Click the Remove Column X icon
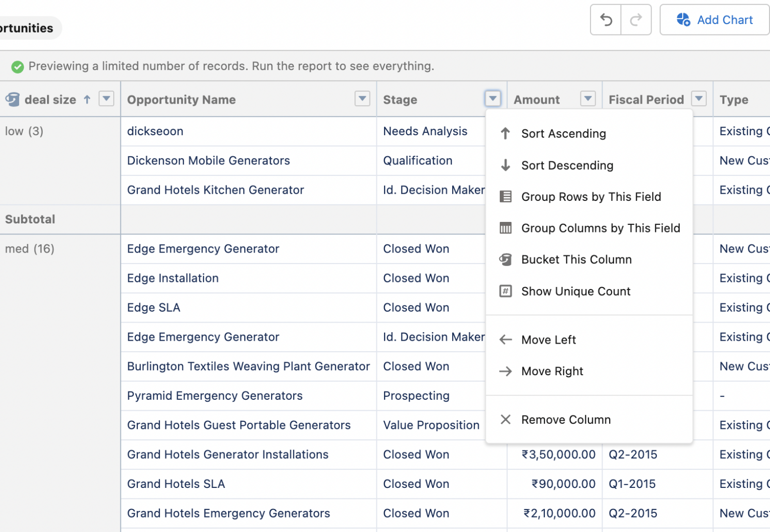Screen dimensions: 770x532 point(505,419)
